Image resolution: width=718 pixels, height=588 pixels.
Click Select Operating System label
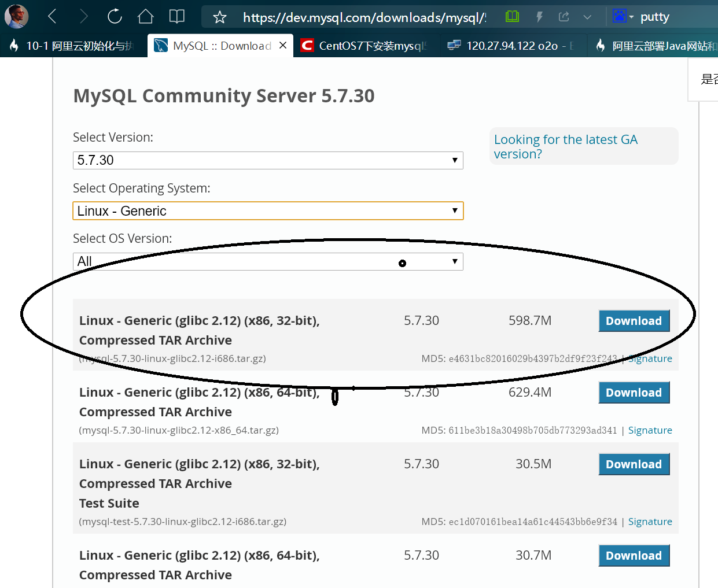click(x=142, y=188)
